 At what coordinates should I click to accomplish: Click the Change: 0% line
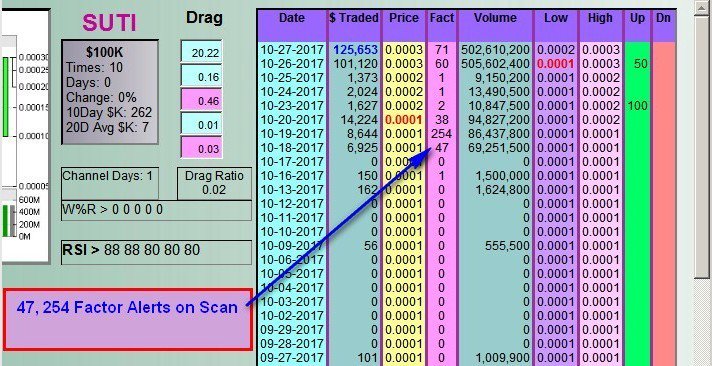click(101, 98)
